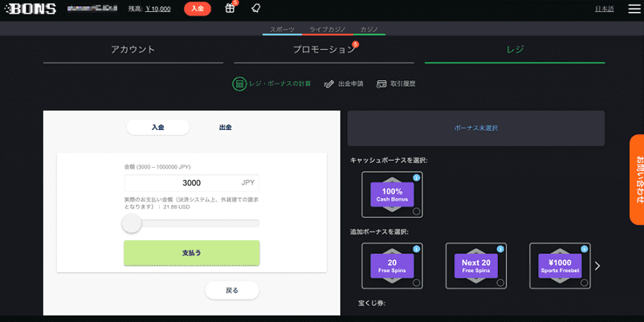The image size is (644, 322).
Task: Click the 追加ボーナスを選択 heading
Action: 379,232
